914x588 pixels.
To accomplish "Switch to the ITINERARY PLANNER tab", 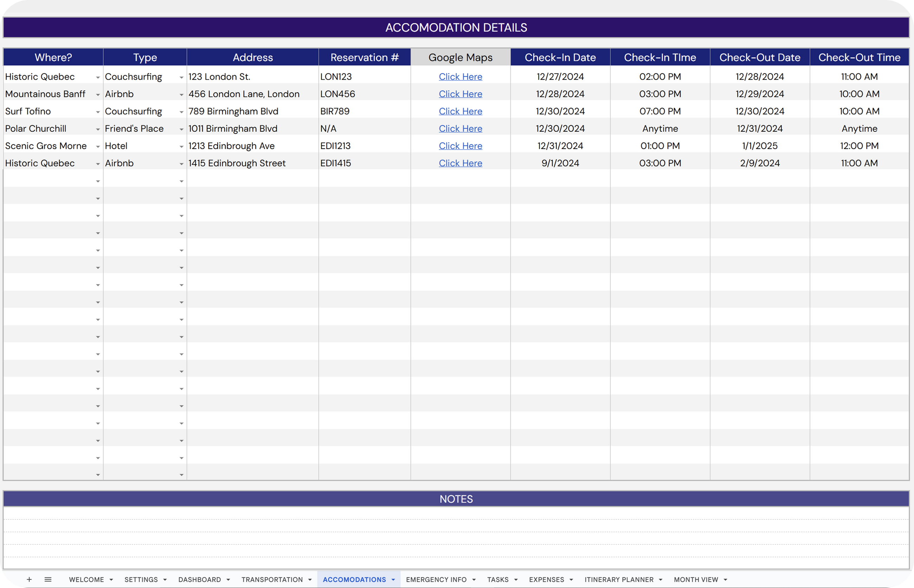I will click(x=619, y=580).
